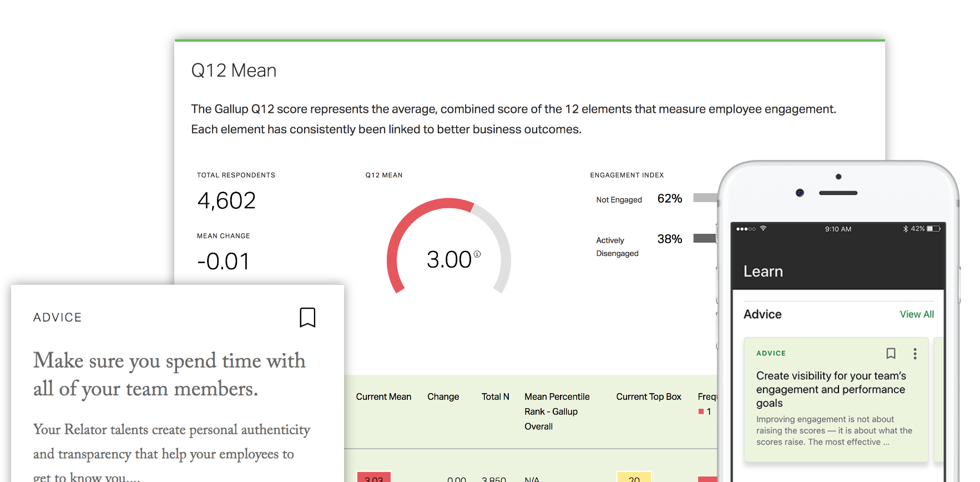This screenshot has width=980, height=482.
Task: Click the Not Engaged label
Action: (619, 200)
